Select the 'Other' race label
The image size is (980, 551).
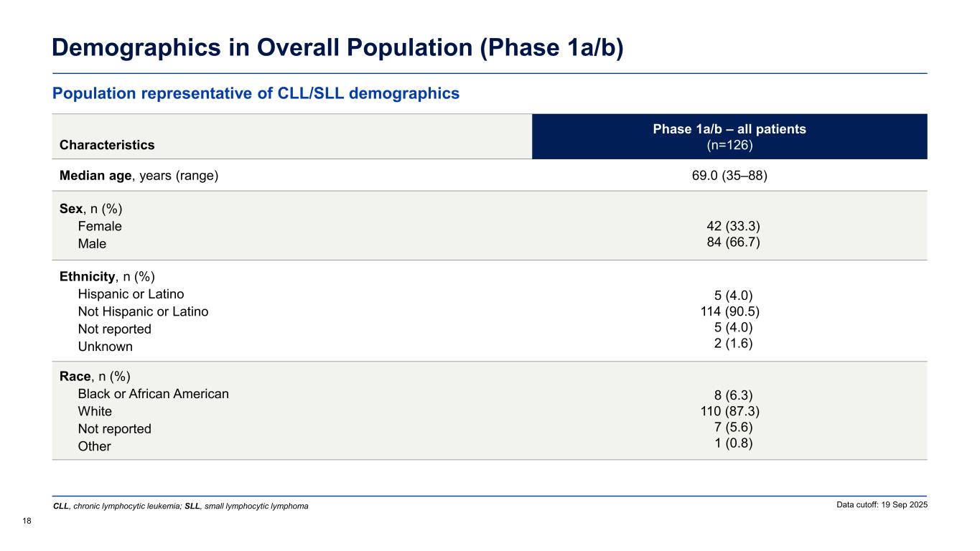pyautogui.click(x=94, y=446)
